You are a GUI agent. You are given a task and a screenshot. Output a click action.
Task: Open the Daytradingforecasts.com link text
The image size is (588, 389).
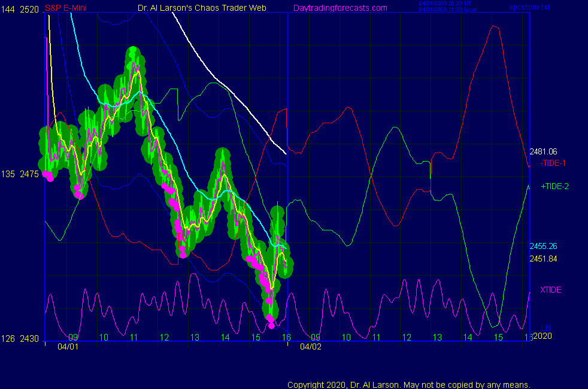pos(340,8)
